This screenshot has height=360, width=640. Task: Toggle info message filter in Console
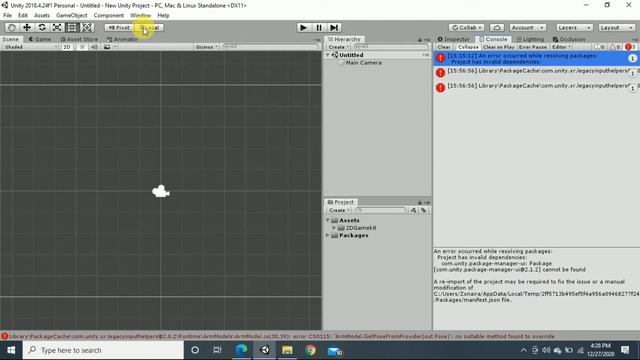coord(600,47)
